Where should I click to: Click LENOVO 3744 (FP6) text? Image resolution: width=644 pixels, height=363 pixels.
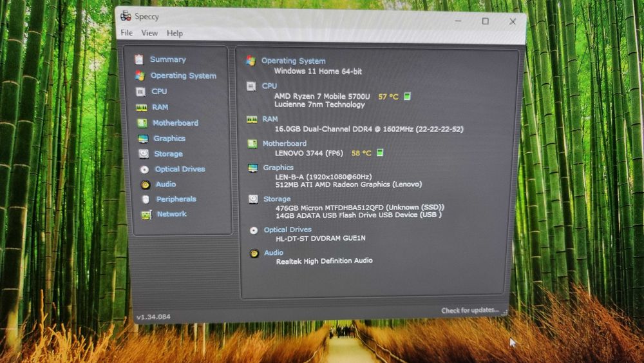click(309, 153)
